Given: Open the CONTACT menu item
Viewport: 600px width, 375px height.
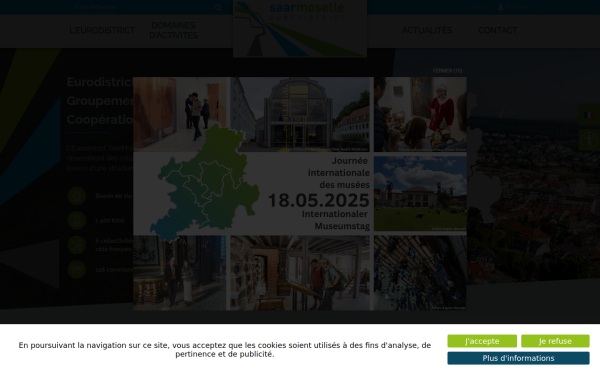Looking at the screenshot, I should (x=497, y=30).
